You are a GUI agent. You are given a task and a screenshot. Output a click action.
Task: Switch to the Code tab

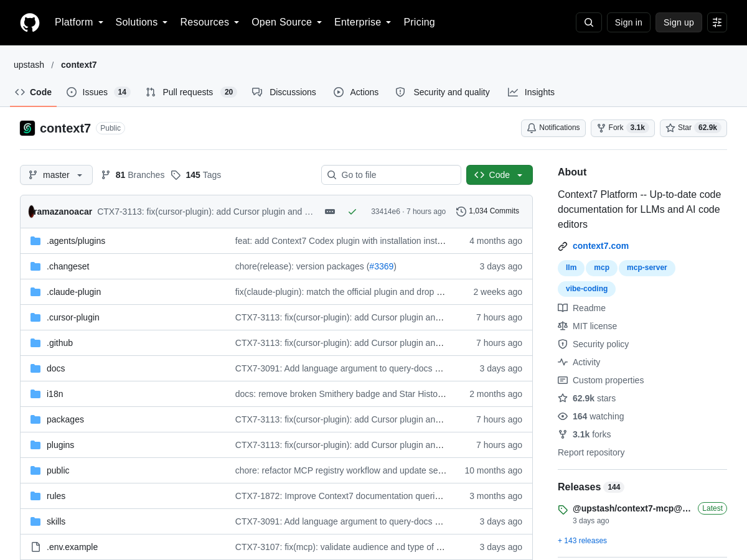(x=33, y=92)
